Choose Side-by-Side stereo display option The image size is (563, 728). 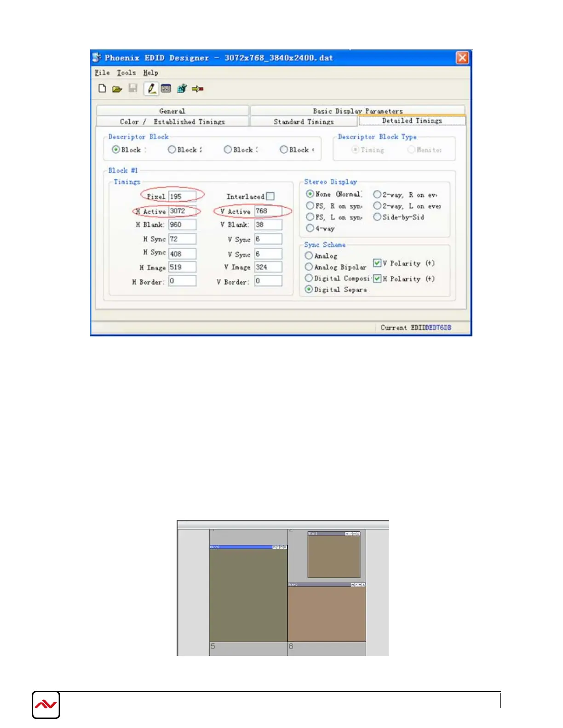[x=377, y=217]
